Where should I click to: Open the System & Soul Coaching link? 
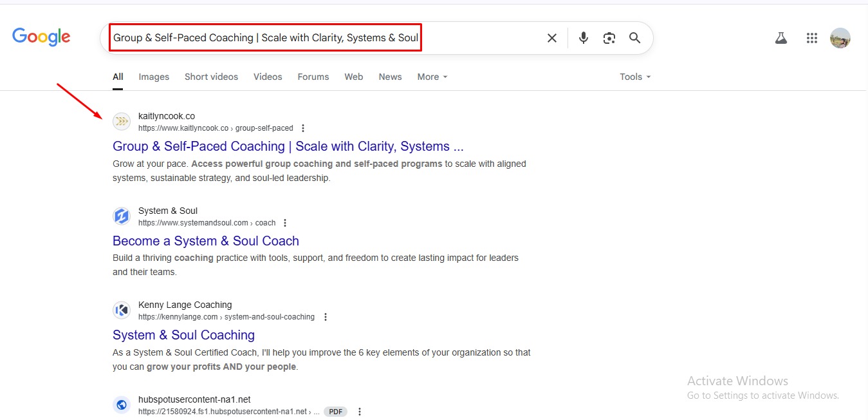[183, 335]
